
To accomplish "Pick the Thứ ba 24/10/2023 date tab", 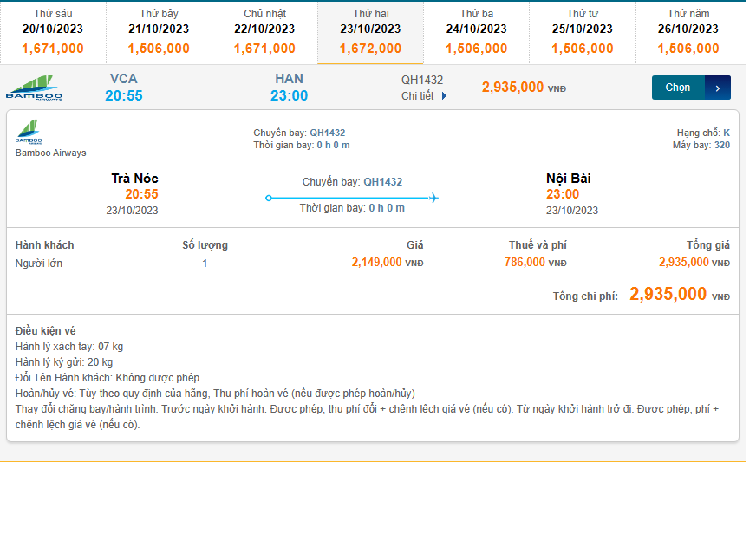I will (476, 32).
